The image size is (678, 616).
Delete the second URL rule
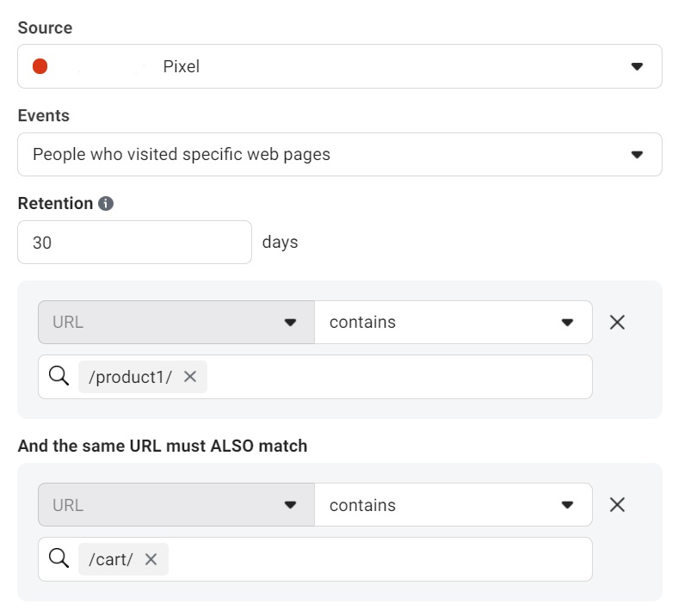click(617, 504)
